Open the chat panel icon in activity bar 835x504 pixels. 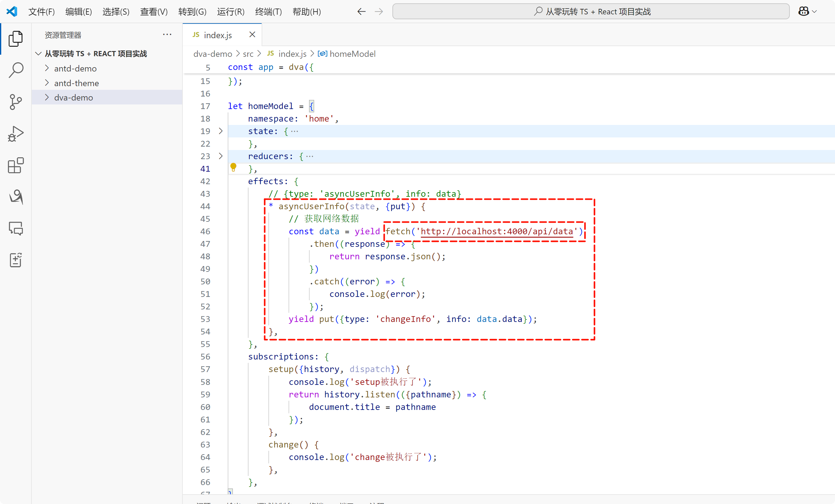(x=16, y=228)
